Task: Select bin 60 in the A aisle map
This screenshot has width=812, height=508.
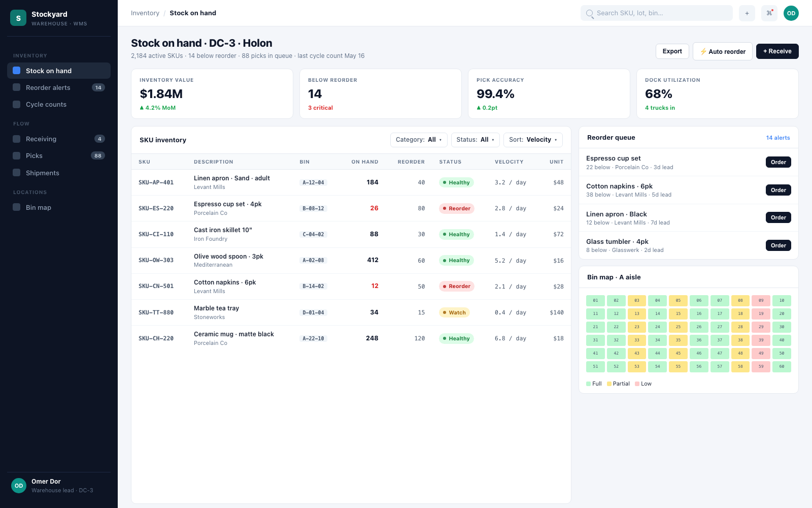Action: click(782, 367)
